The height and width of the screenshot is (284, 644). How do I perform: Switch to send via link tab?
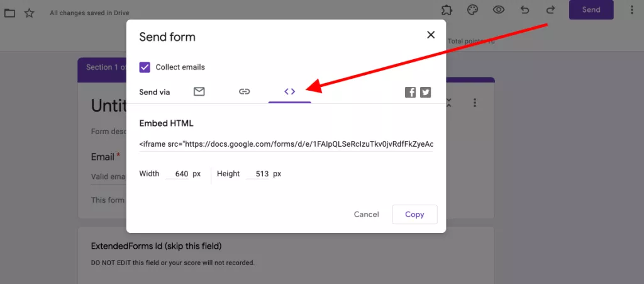[245, 92]
